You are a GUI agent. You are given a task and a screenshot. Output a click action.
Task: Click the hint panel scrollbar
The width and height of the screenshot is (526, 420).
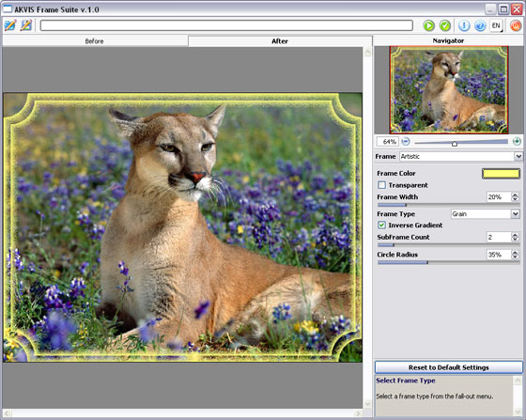(x=518, y=396)
